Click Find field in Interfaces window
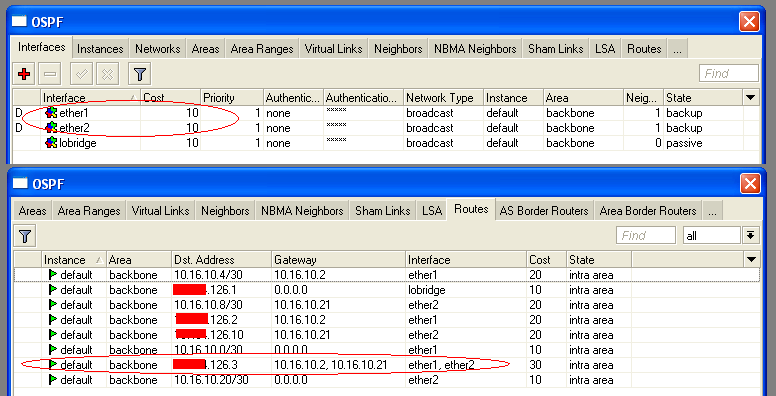This screenshot has width=776, height=396. tap(729, 73)
